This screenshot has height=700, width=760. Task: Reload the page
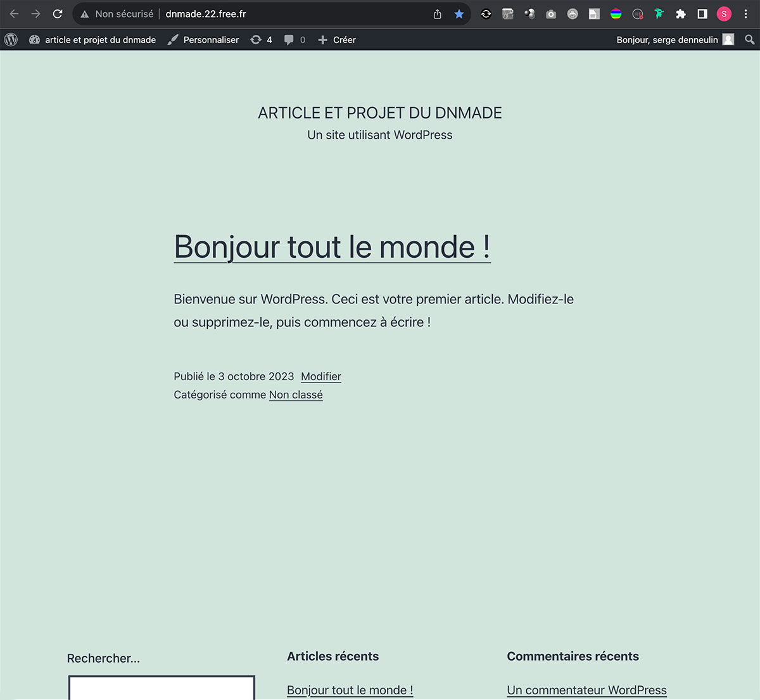pyautogui.click(x=58, y=14)
